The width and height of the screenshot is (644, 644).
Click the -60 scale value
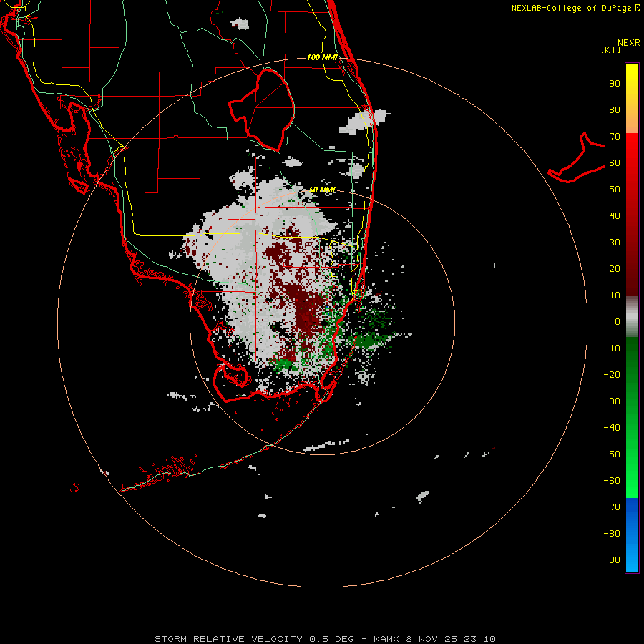[x=612, y=481]
